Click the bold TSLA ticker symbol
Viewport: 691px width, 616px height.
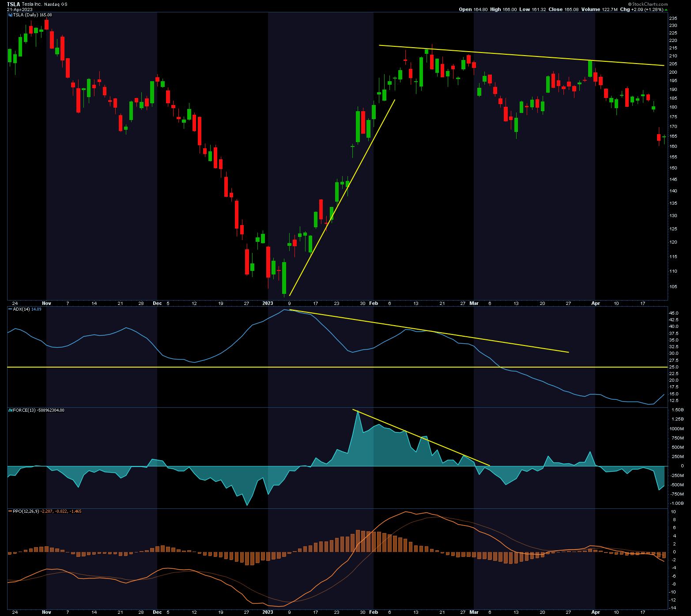tap(14, 4)
